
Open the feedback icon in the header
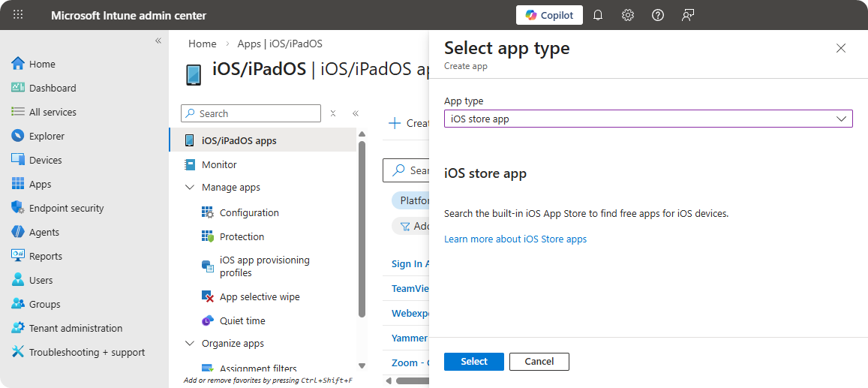(688, 15)
